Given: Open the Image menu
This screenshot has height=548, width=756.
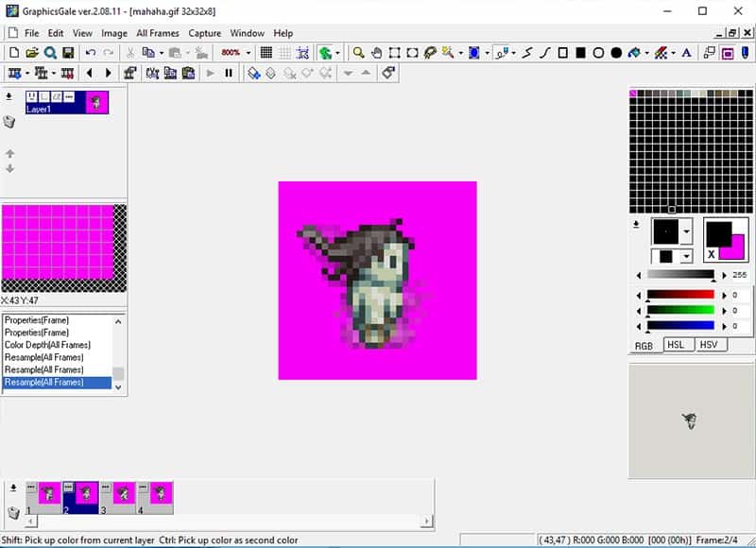Looking at the screenshot, I should point(114,33).
